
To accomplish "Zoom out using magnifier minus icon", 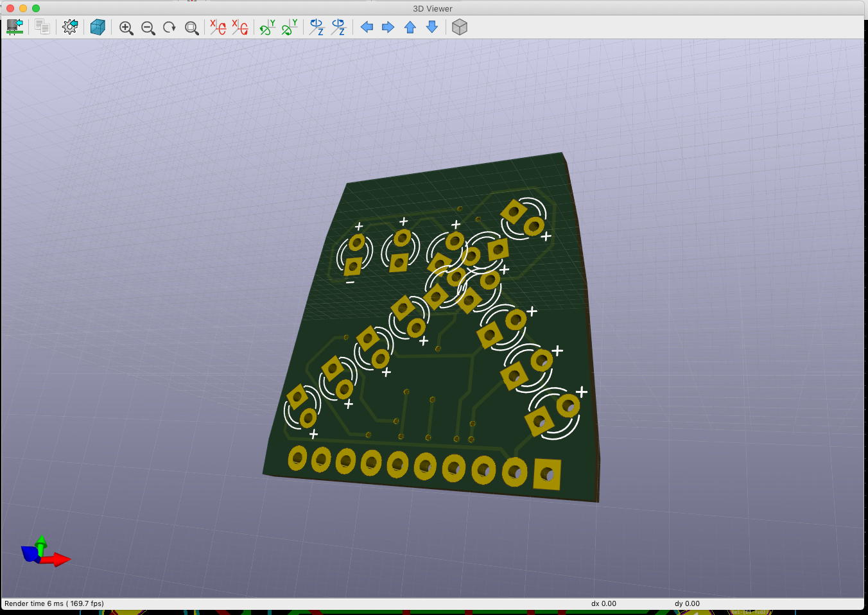I will (x=148, y=28).
